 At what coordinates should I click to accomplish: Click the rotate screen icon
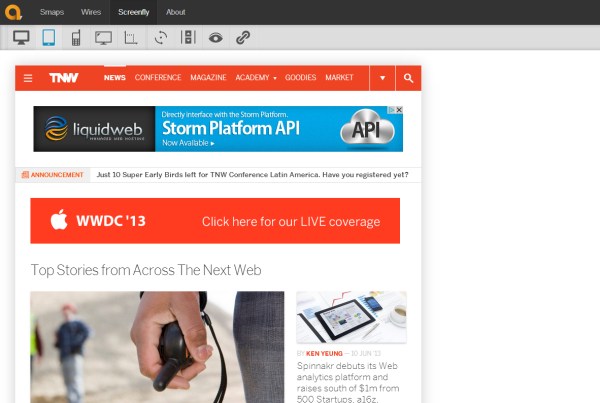161,38
